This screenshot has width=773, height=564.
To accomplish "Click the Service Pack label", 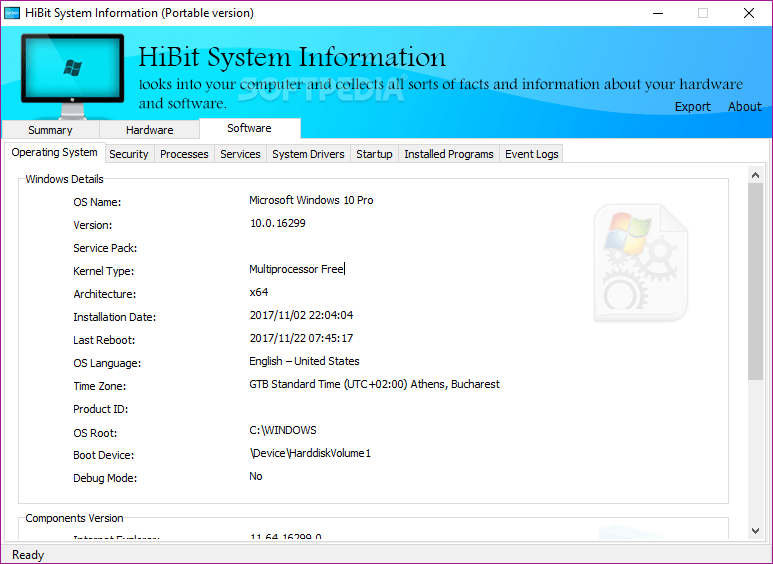I will pos(105,248).
